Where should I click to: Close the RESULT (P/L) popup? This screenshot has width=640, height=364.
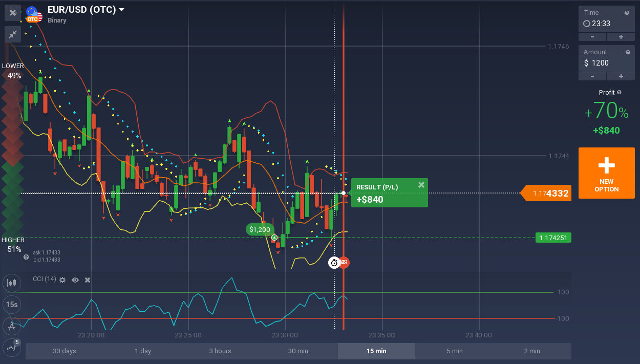click(x=421, y=185)
